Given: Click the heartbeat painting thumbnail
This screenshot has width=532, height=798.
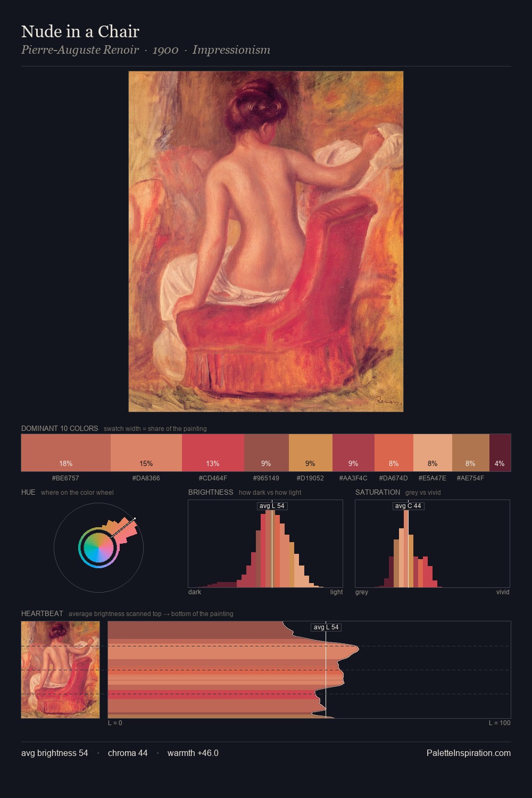Looking at the screenshot, I should (60, 670).
